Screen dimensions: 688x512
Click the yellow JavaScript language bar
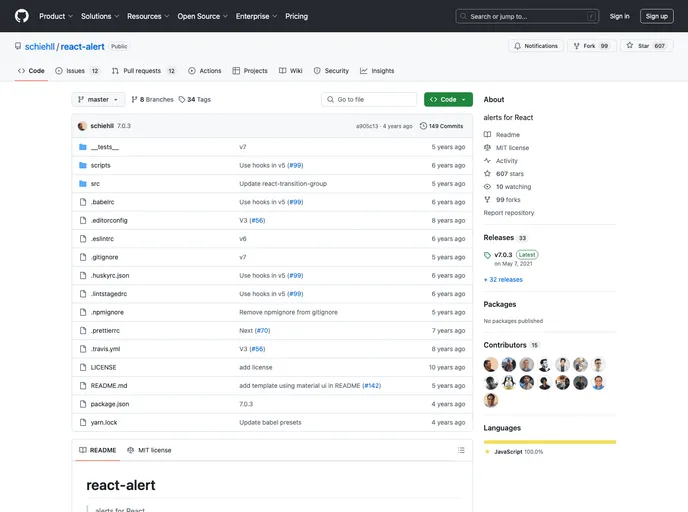click(x=550, y=442)
